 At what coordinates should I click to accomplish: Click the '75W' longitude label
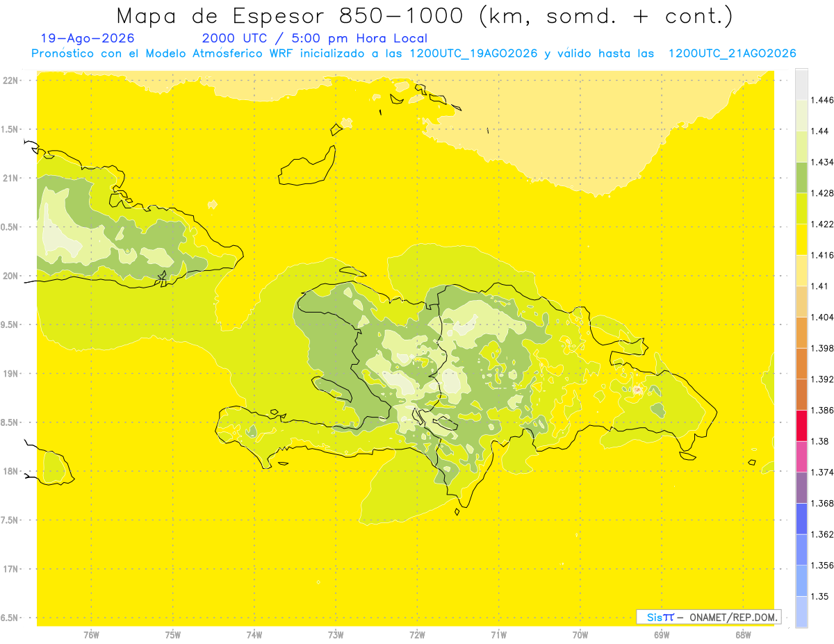tap(173, 635)
